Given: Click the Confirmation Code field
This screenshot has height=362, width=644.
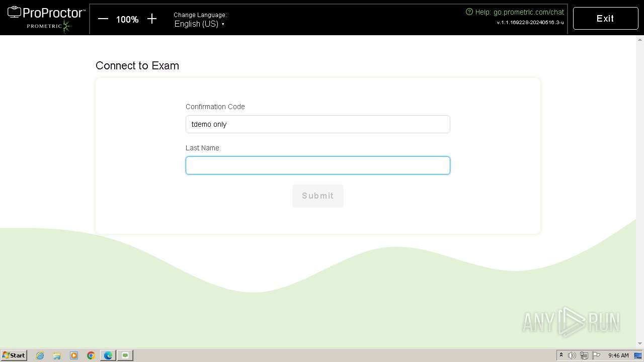Looking at the screenshot, I should [x=318, y=124].
